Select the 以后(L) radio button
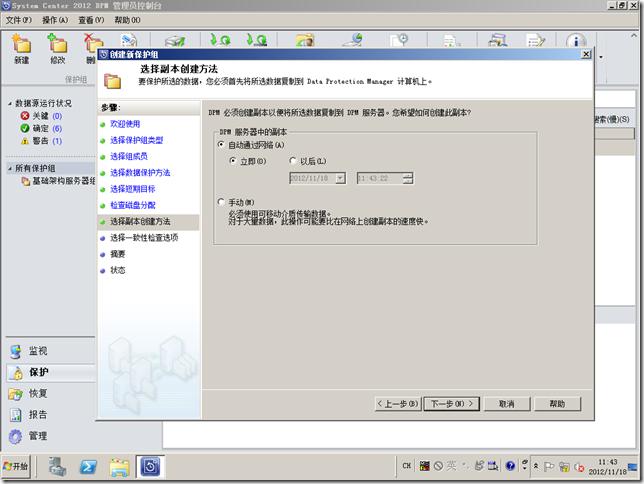Screen dimensions: 644x484 292,161
